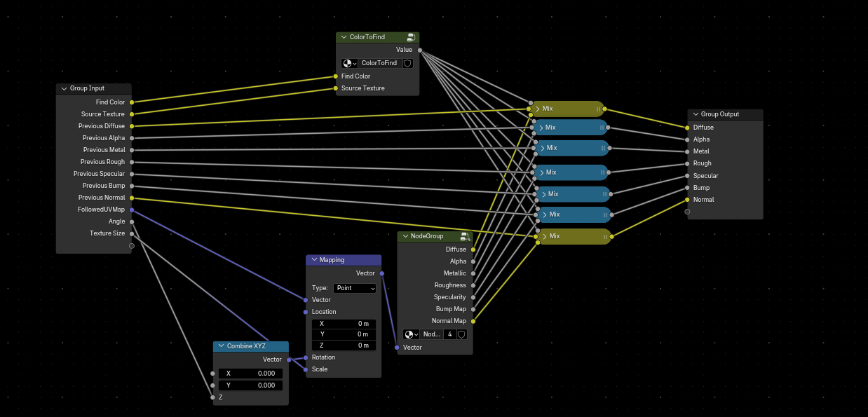Viewport: 868px width, 417px height.
Task: Open the node tree browser in the ColorToFind node
Action: tap(350, 63)
